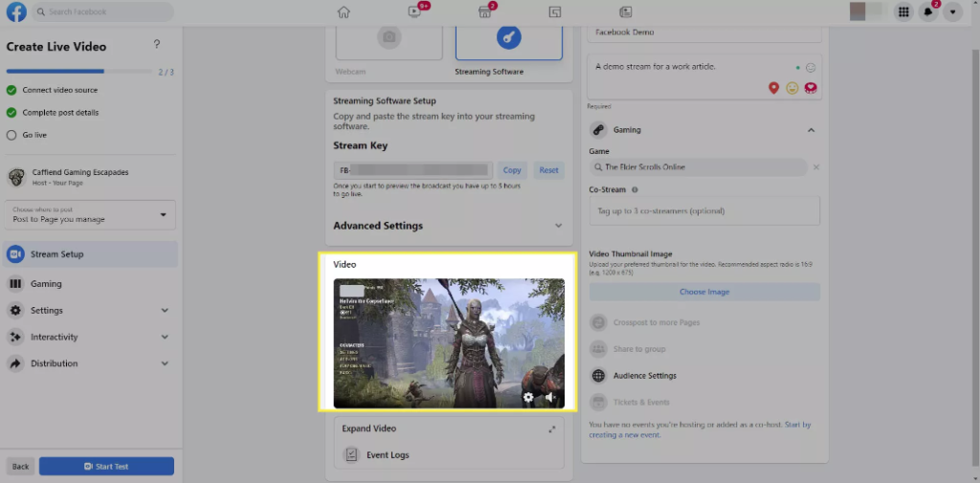Click the Settings gear sidebar icon
The image size is (980, 483).
[x=15, y=311]
